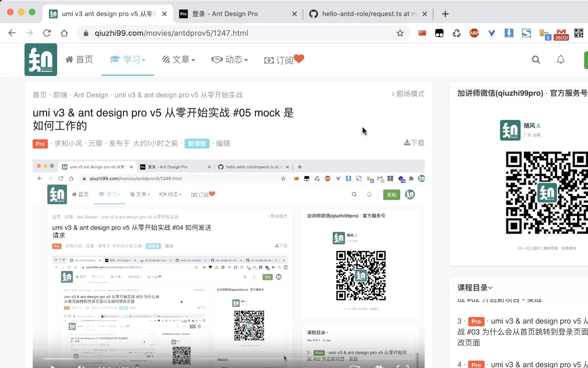Click the 前端 breadcrumb link

coord(60,95)
